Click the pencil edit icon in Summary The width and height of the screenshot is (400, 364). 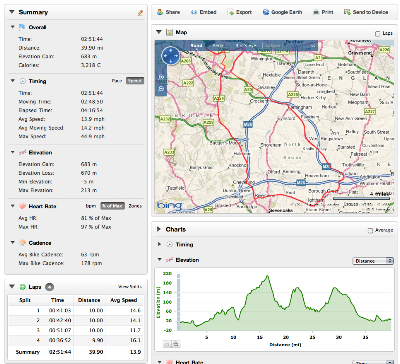click(x=140, y=13)
